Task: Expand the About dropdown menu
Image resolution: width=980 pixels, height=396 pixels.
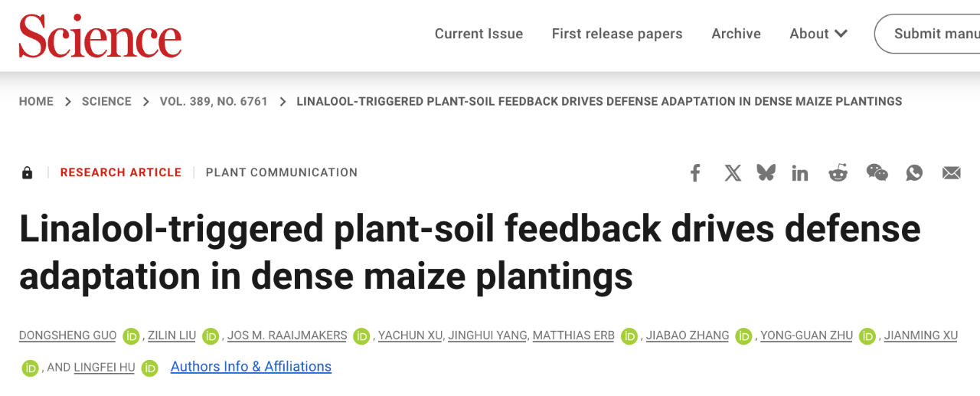Action: [x=818, y=34]
